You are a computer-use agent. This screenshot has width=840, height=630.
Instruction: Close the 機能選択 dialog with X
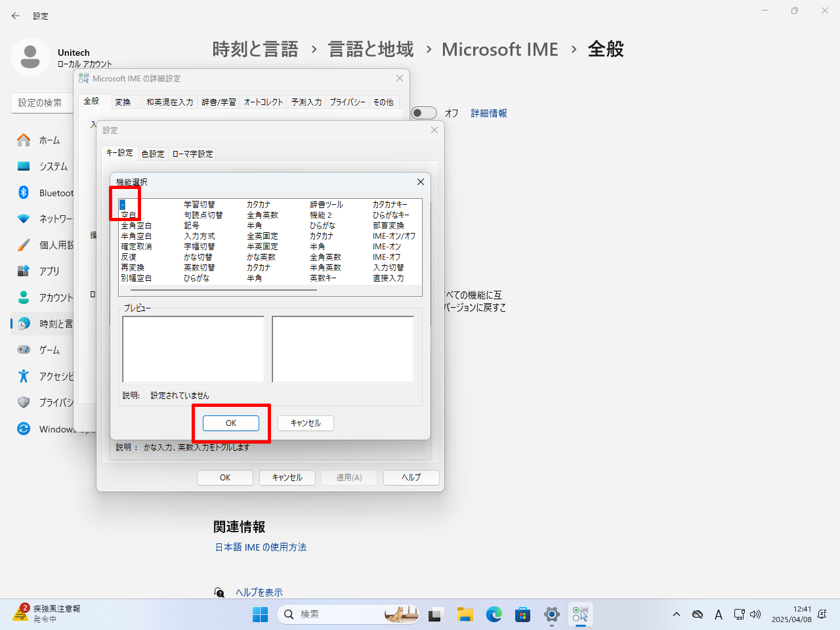421,182
